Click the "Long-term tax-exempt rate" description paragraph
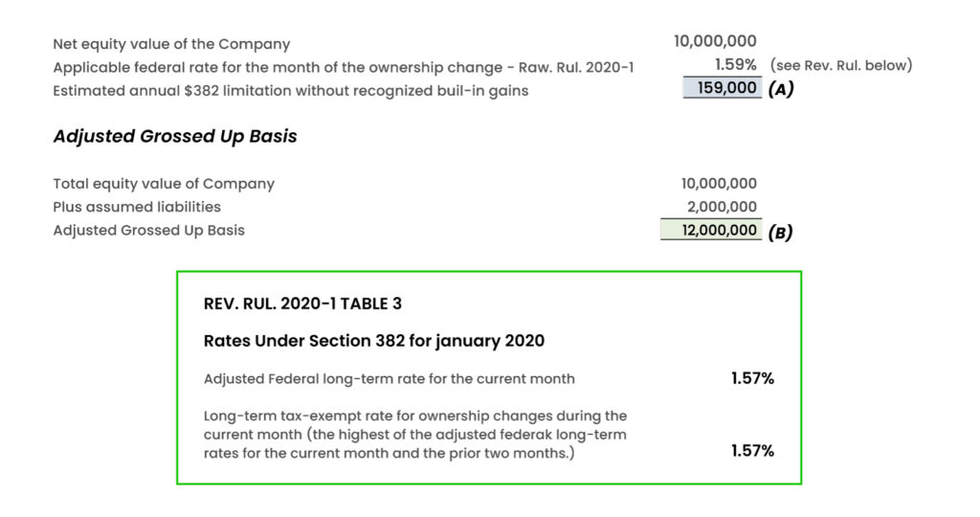This screenshot has height=517, width=980. coord(415,434)
